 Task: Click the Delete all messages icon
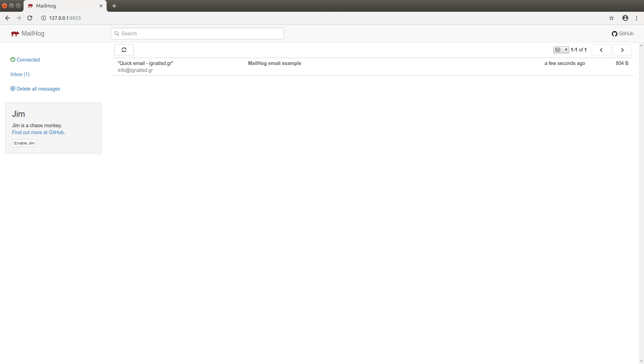(13, 89)
